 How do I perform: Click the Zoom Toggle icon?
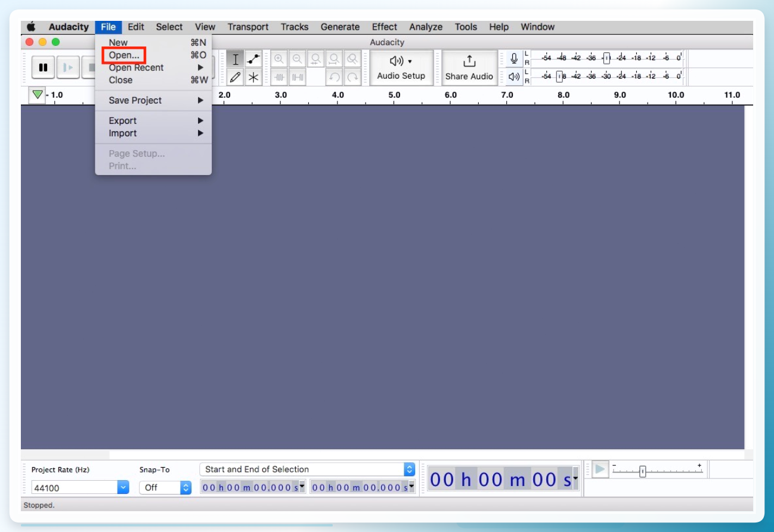(x=352, y=59)
